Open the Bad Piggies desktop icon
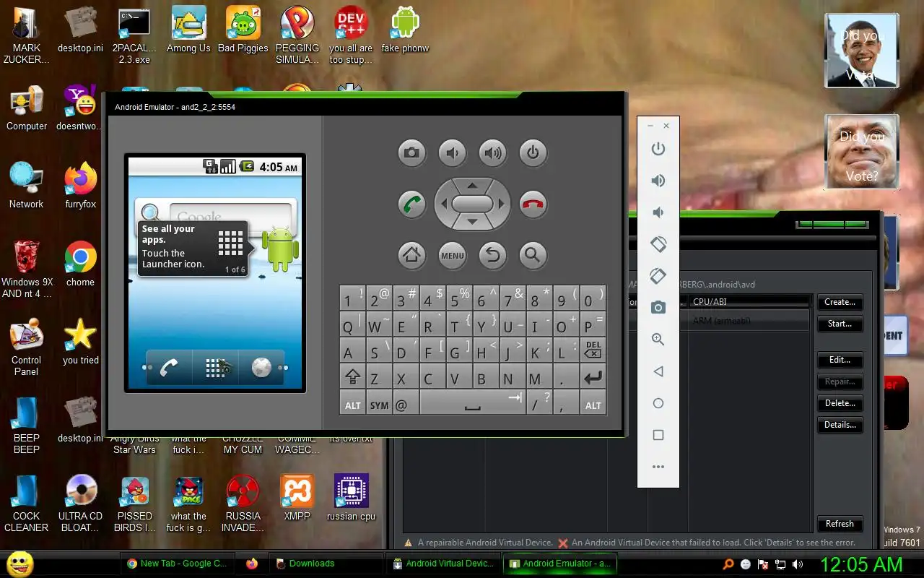 point(243,30)
